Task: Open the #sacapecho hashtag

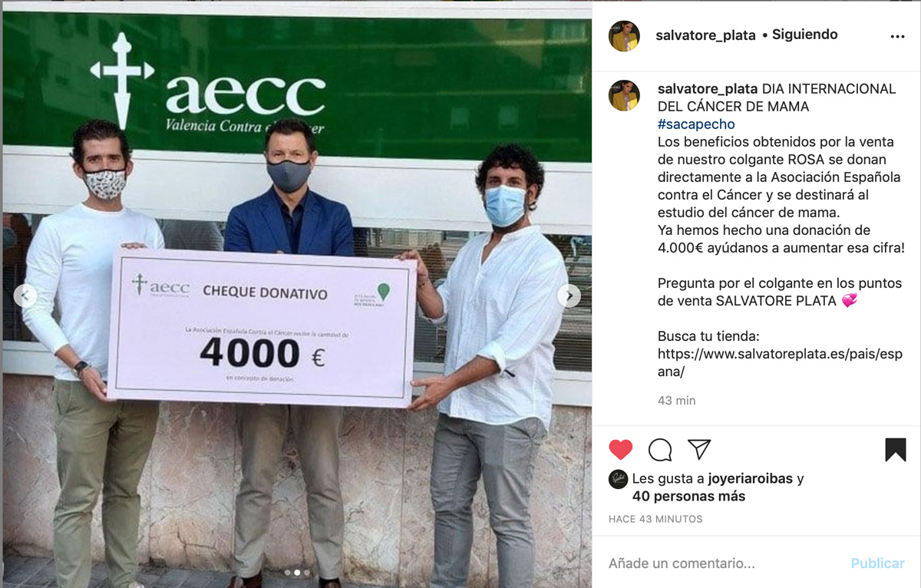Action: (696, 124)
